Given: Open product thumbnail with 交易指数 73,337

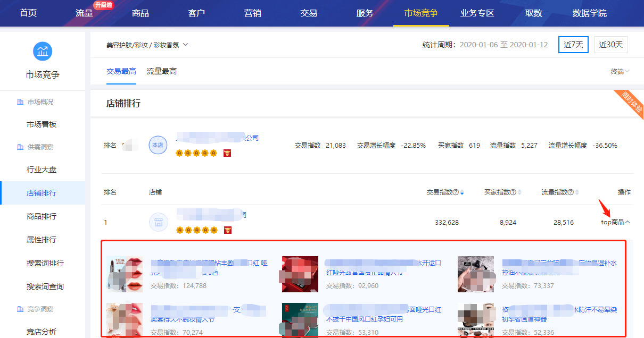Looking at the screenshot, I should (x=476, y=274).
